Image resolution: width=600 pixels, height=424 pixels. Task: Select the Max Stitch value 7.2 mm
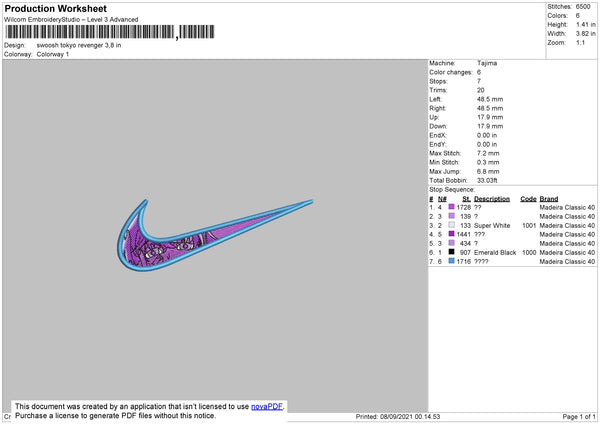488,153
